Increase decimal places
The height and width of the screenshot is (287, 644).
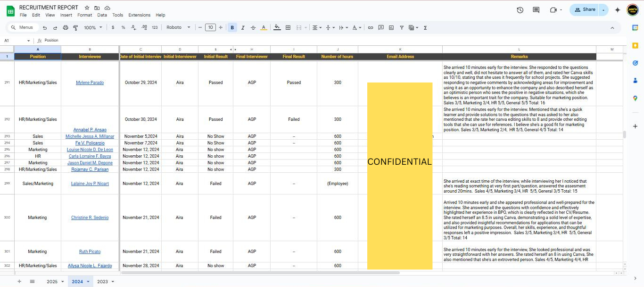144,28
